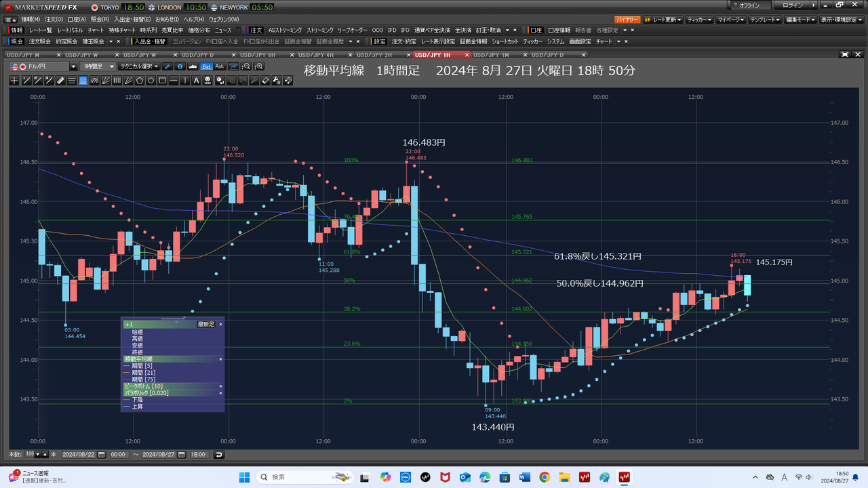Image resolution: width=868 pixels, height=488 pixels.
Task: Click the 期間 [21] orange line swatch
Action: (x=126, y=372)
